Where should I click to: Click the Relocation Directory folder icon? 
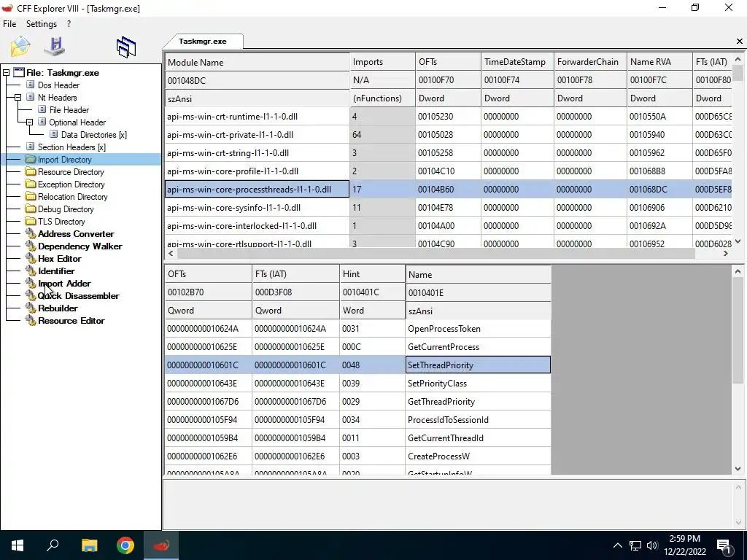coord(31,196)
